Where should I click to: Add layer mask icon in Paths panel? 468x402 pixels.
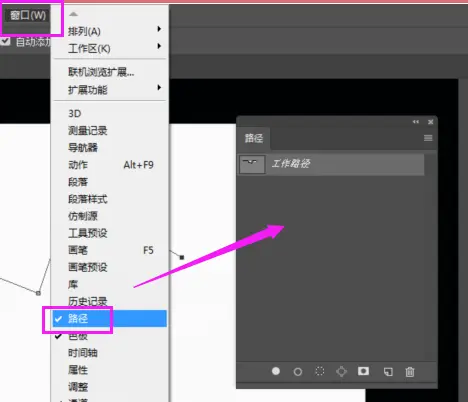coord(363,371)
